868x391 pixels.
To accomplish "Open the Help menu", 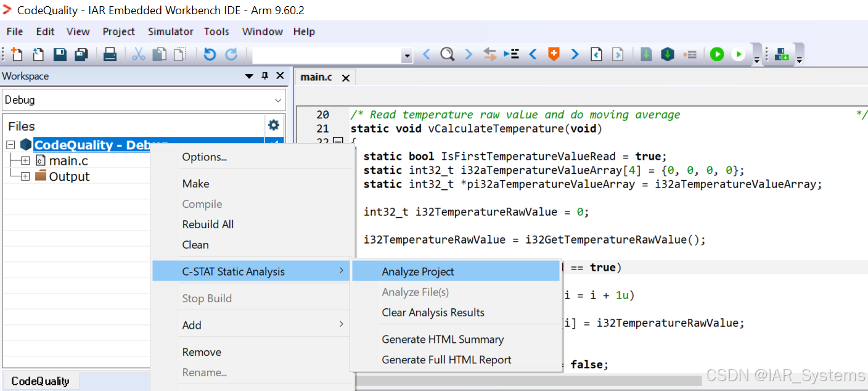I will 304,31.
